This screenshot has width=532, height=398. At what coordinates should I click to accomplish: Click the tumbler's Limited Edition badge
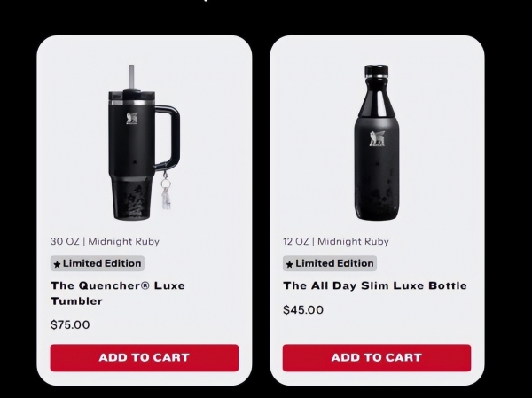[98, 263]
